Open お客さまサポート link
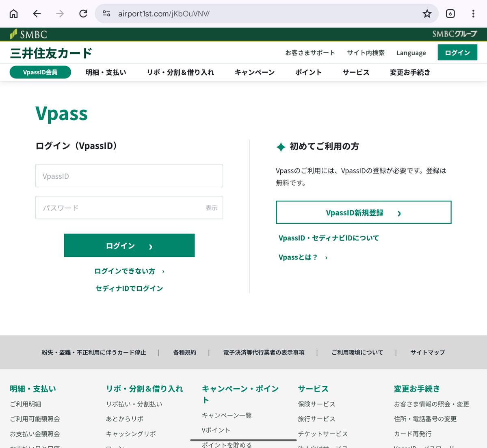The image size is (487, 448). [310, 53]
